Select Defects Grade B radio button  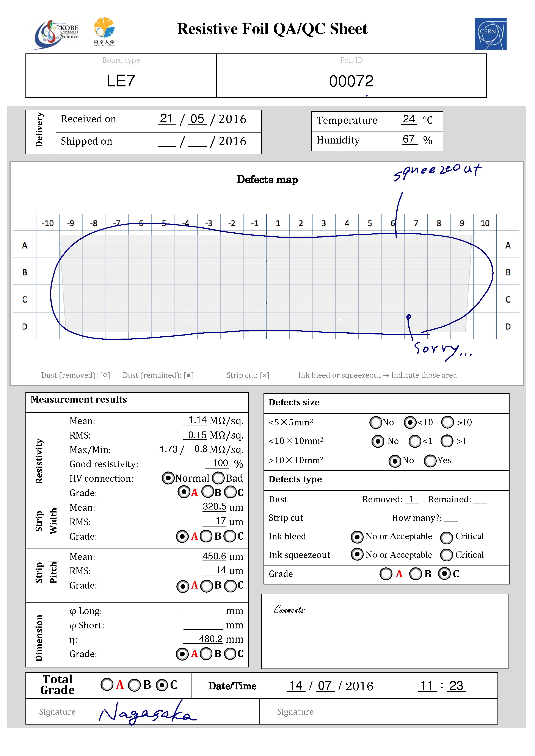pos(415,574)
